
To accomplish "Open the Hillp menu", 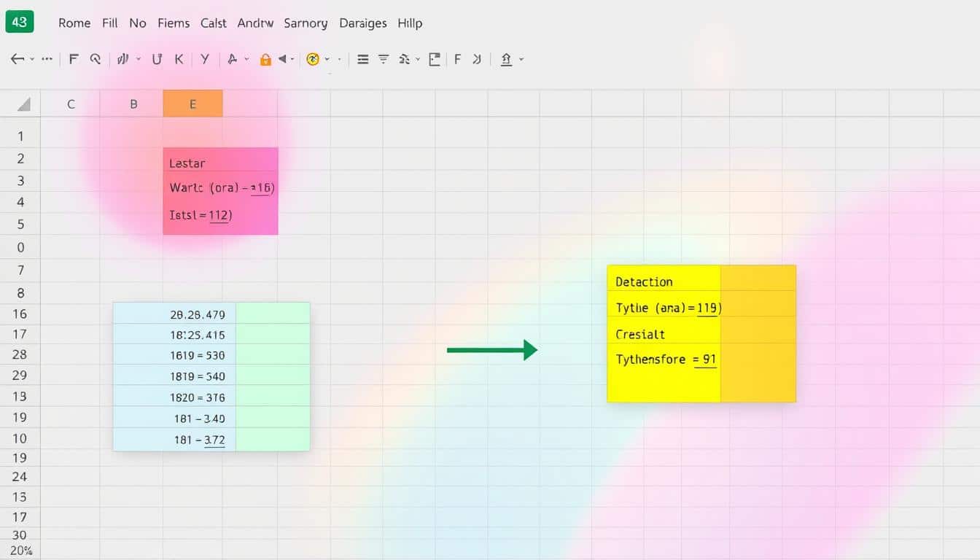I will (x=410, y=23).
